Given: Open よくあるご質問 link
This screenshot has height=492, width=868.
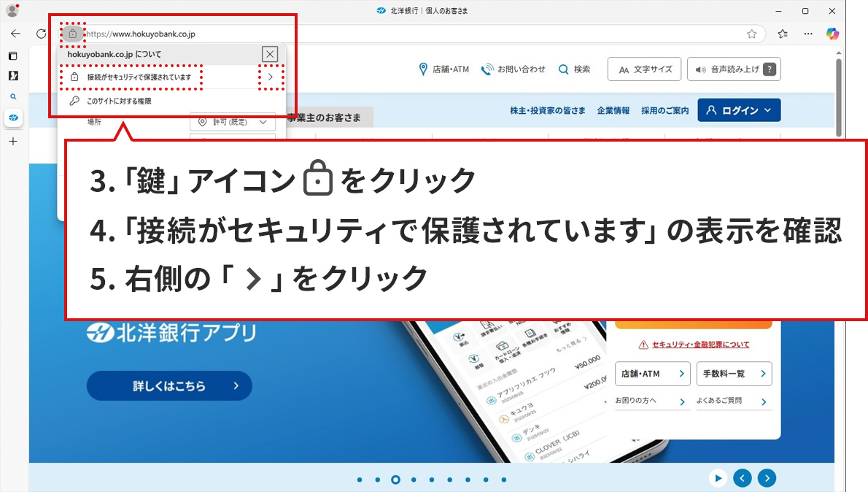Looking at the screenshot, I should (733, 401).
